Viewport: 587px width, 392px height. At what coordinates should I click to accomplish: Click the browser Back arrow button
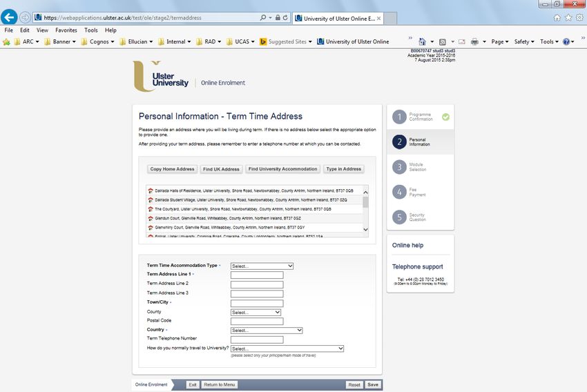[x=9, y=17]
